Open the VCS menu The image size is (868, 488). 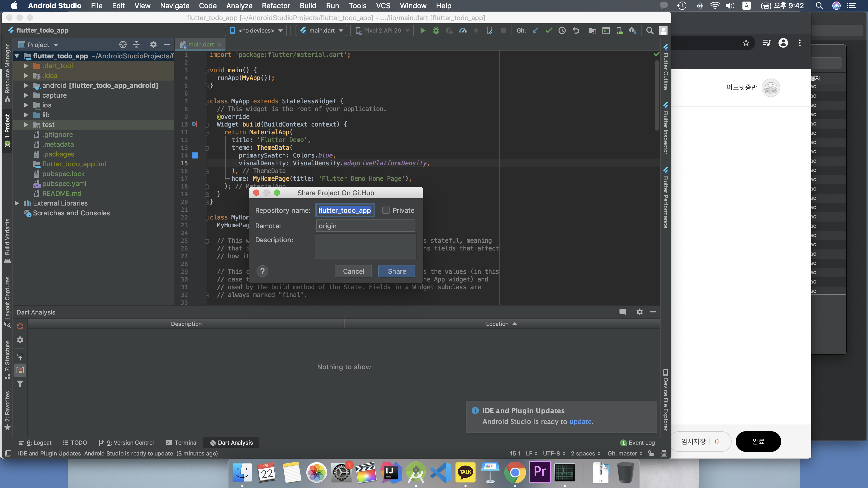[x=383, y=6]
